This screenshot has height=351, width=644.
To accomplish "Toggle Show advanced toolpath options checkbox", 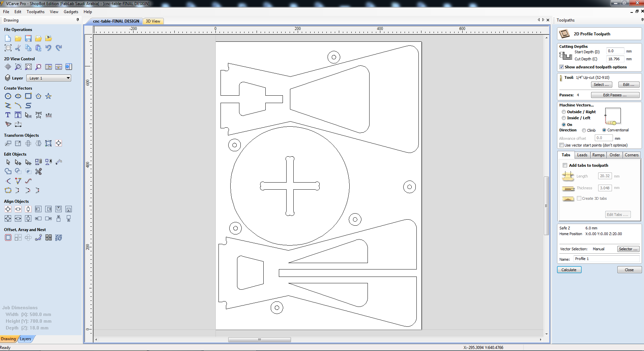I will [x=561, y=67].
